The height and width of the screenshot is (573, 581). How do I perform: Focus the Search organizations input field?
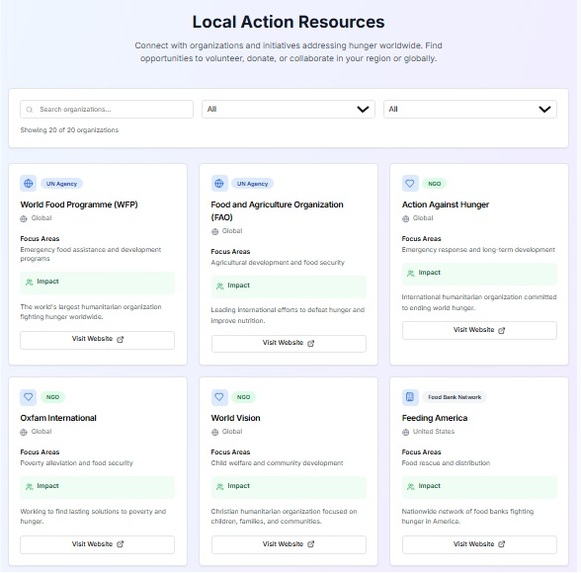pyautogui.click(x=107, y=109)
